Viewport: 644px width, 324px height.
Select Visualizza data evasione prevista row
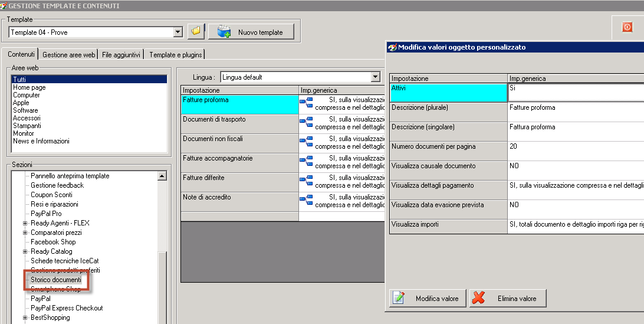click(x=448, y=210)
